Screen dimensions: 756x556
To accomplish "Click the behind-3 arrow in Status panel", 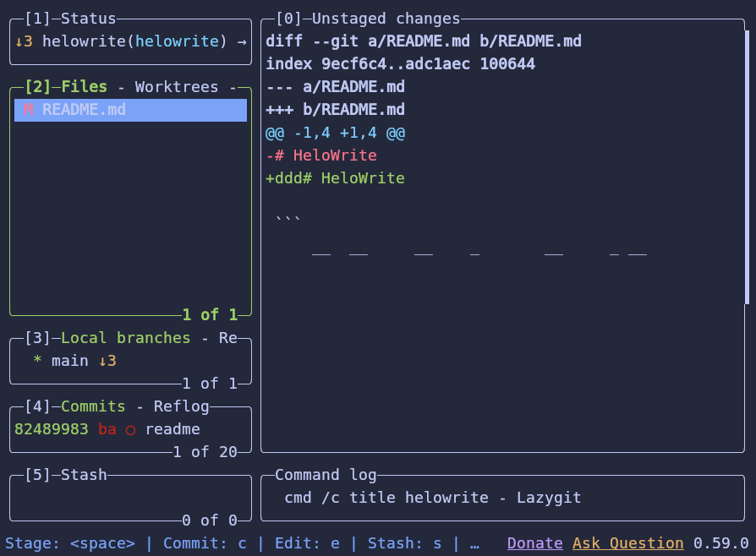I will pyautogui.click(x=24, y=41).
